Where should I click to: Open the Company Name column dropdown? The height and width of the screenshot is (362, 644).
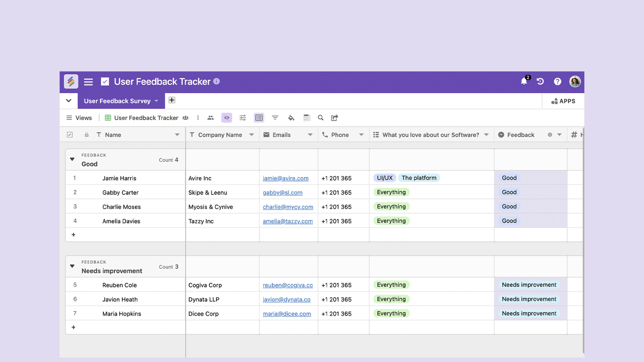251,135
